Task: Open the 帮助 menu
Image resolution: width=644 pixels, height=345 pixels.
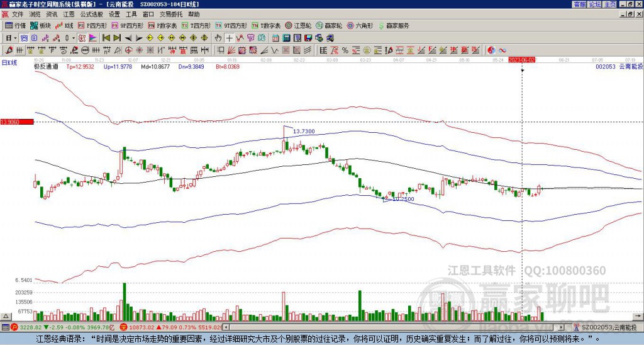Action: coord(194,14)
